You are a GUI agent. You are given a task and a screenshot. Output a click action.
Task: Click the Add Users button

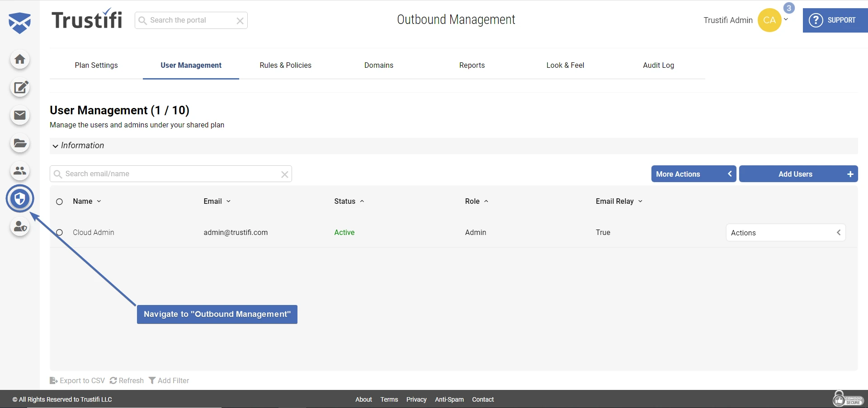point(798,174)
